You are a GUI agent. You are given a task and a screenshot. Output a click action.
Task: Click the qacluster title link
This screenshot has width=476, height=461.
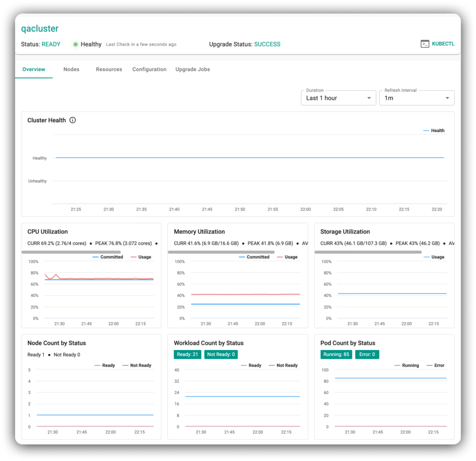40,29
